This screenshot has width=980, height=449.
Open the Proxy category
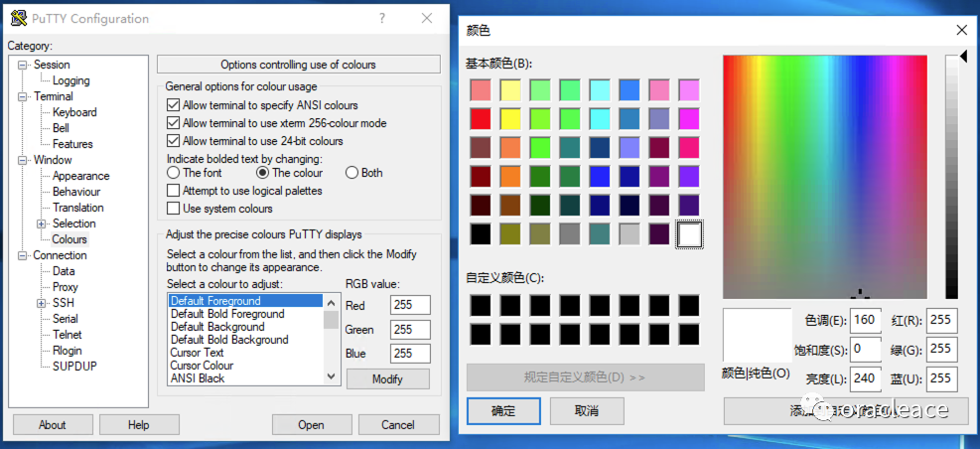click(65, 287)
